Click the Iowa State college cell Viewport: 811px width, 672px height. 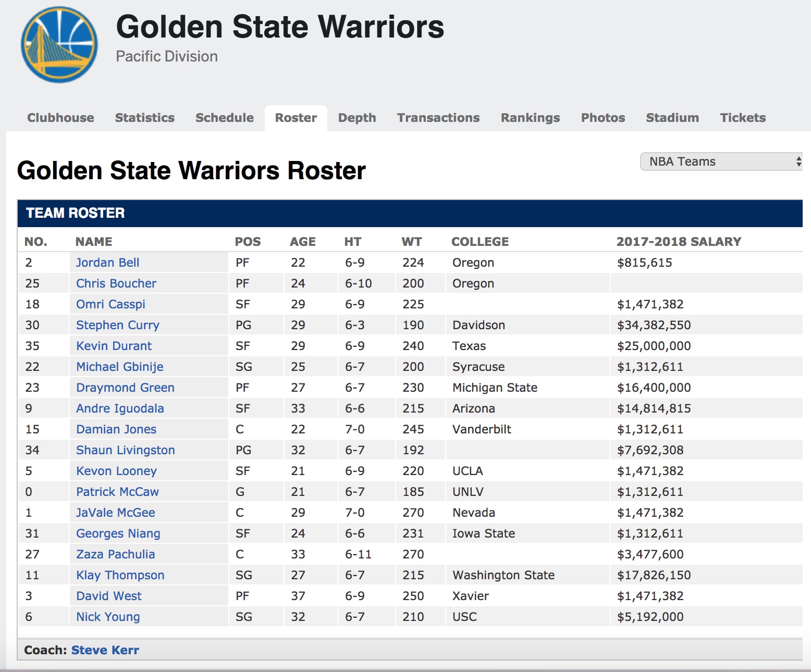(484, 533)
